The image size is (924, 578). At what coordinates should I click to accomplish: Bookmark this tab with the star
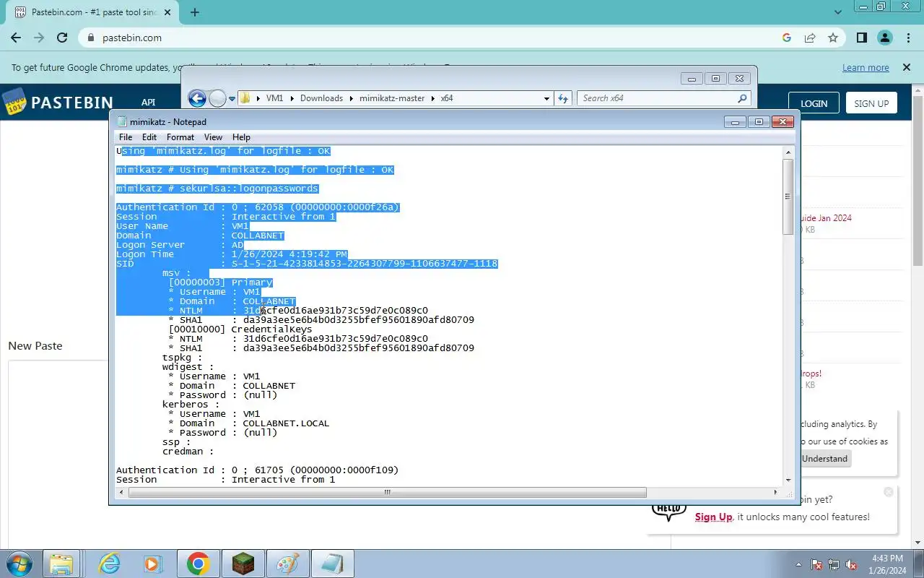click(833, 38)
